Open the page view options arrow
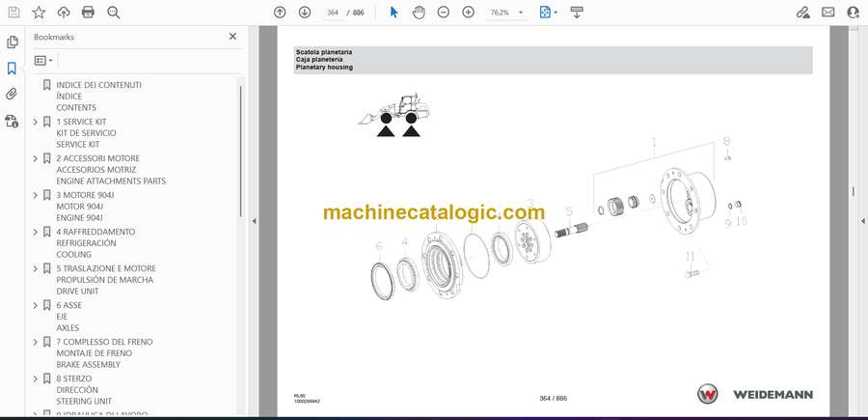This screenshot has height=420, width=868. pos(556,13)
